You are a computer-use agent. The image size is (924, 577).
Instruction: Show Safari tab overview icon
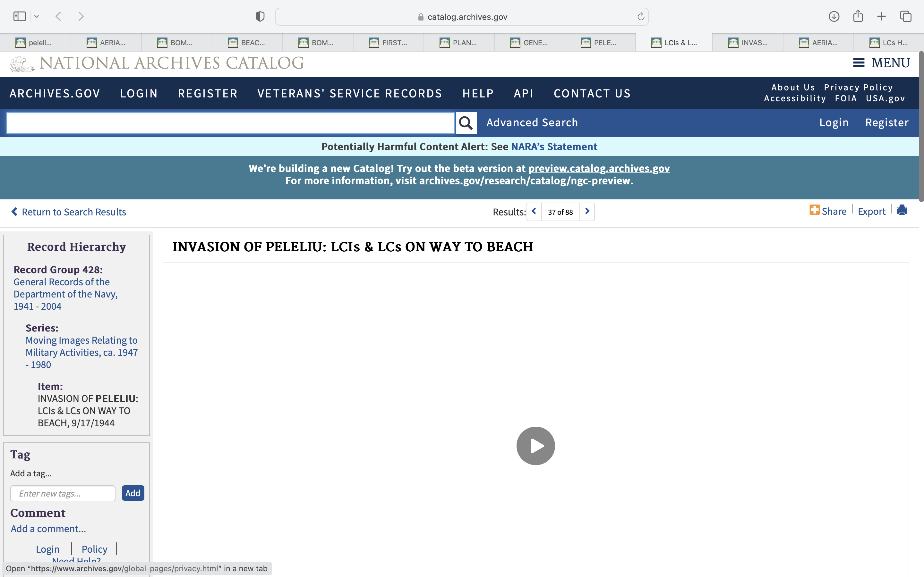906,16
